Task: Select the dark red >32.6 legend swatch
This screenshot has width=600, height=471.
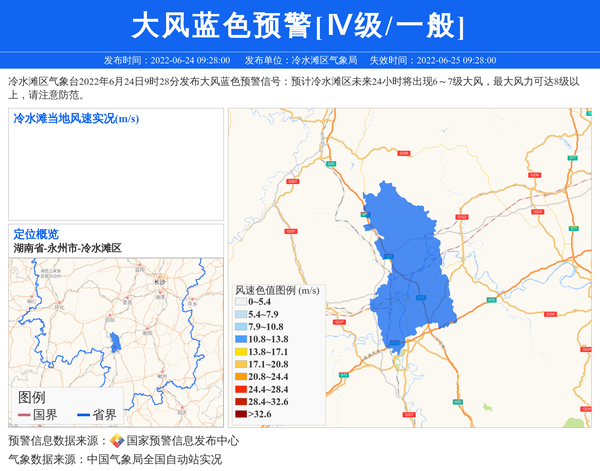Action: [x=240, y=414]
